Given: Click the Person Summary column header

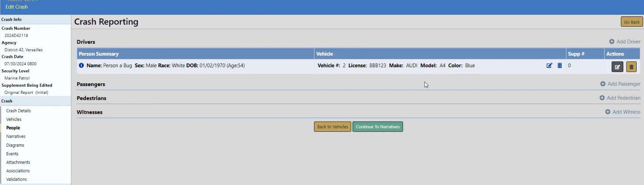Looking at the screenshot, I should click(x=99, y=54).
